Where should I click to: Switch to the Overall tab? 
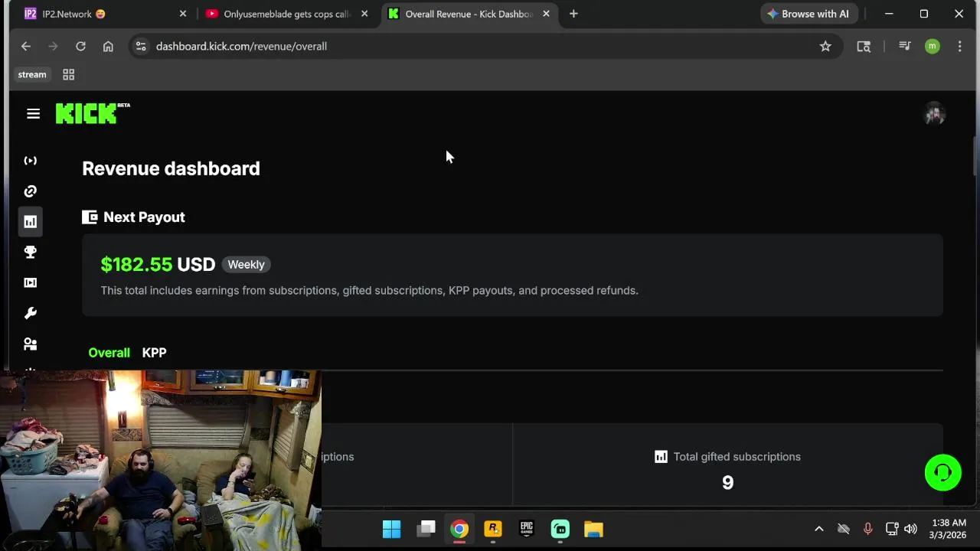pyautogui.click(x=109, y=353)
